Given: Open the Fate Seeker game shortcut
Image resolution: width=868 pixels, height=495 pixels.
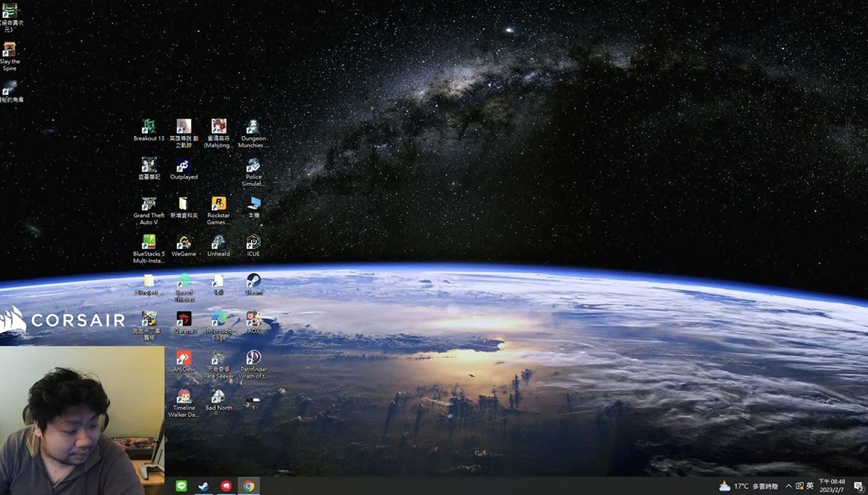Looking at the screenshot, I should [218, 365].
